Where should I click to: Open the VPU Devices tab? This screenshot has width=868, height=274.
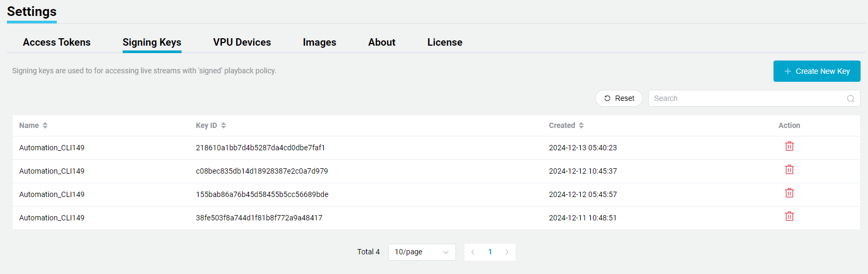(x=242, y=42)
